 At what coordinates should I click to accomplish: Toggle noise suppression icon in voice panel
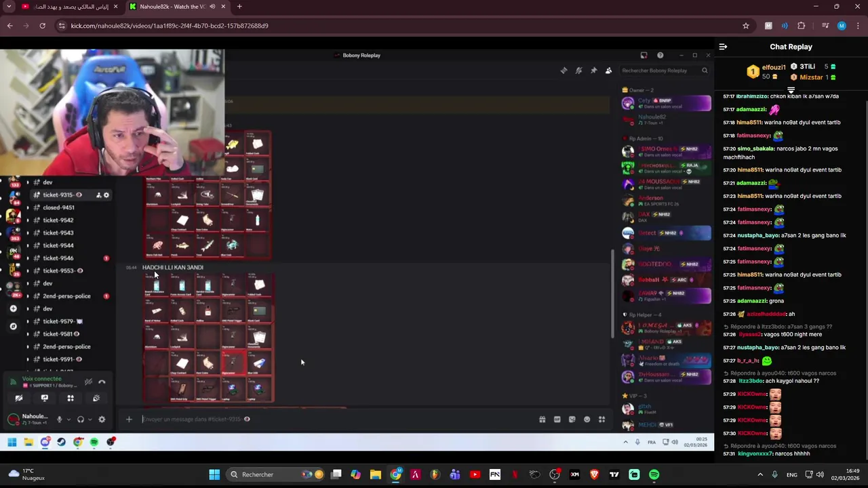pos(88,382)
